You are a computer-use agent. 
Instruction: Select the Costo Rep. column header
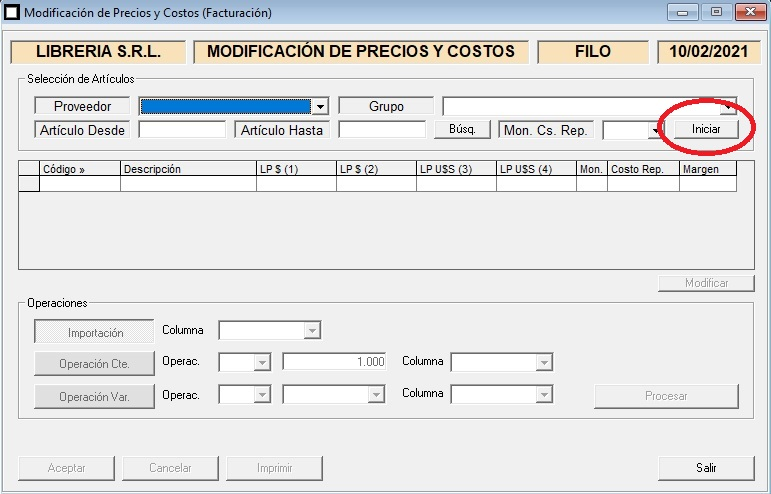tap(642, 169)
